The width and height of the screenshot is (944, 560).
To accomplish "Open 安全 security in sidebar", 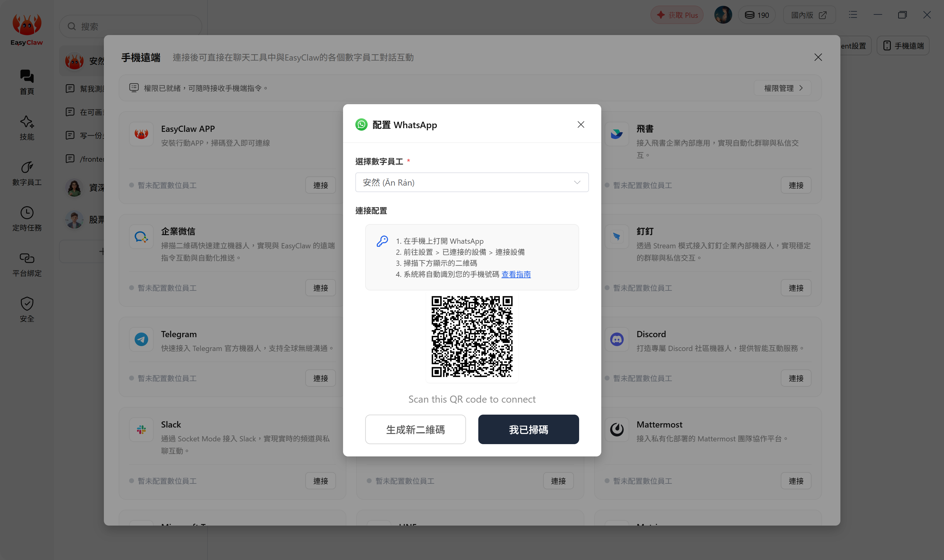I will tap(27, 310).
